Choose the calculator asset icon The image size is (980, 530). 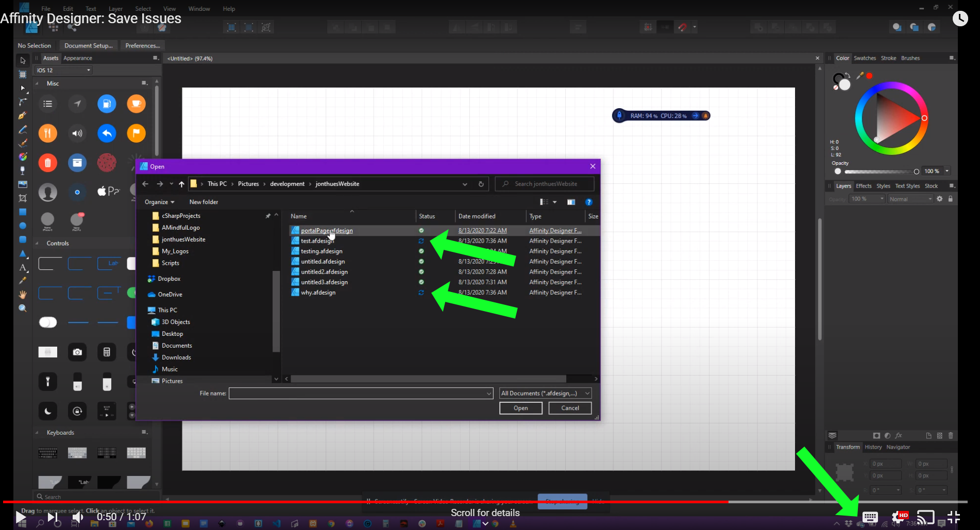(107, 352)
